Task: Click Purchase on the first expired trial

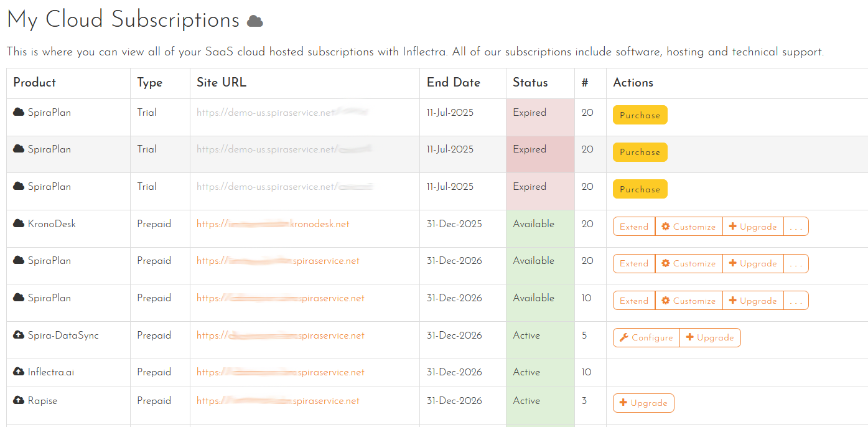Action: point(640,115)
